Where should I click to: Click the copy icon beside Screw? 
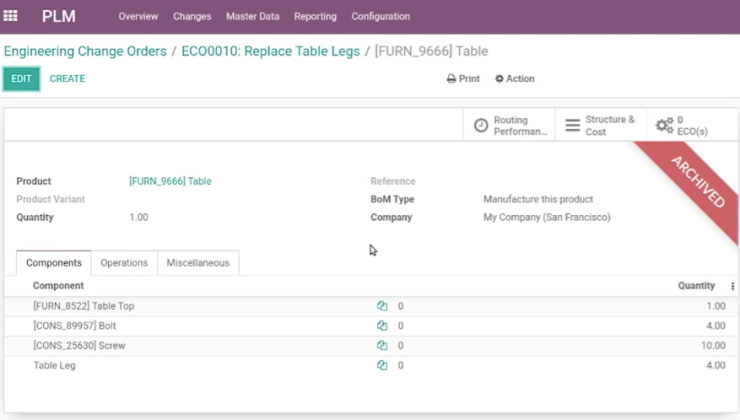click(382, 345)
